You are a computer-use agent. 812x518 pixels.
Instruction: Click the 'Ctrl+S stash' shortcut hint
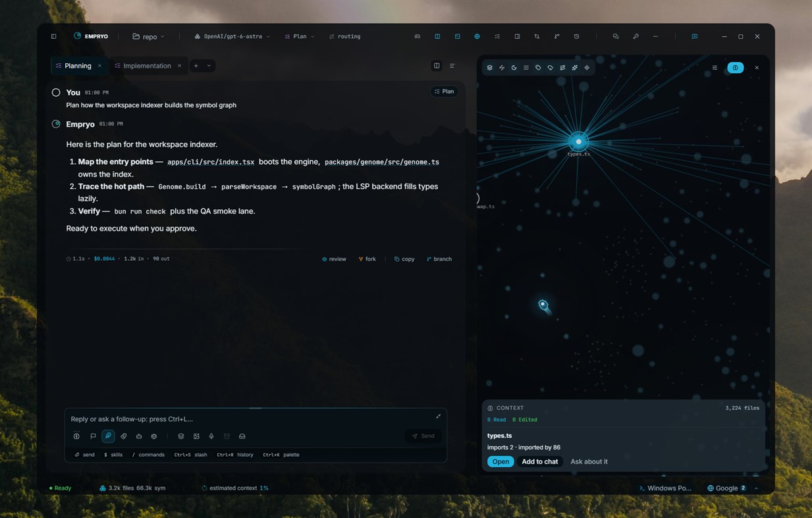(191, 455)
